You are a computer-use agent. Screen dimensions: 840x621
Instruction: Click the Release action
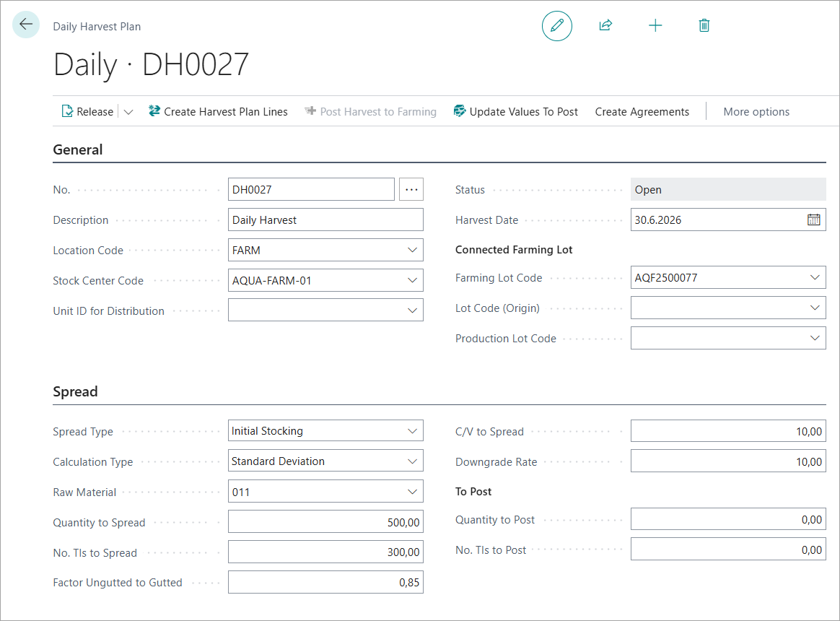pyautogui.click(x=88, y=111)
